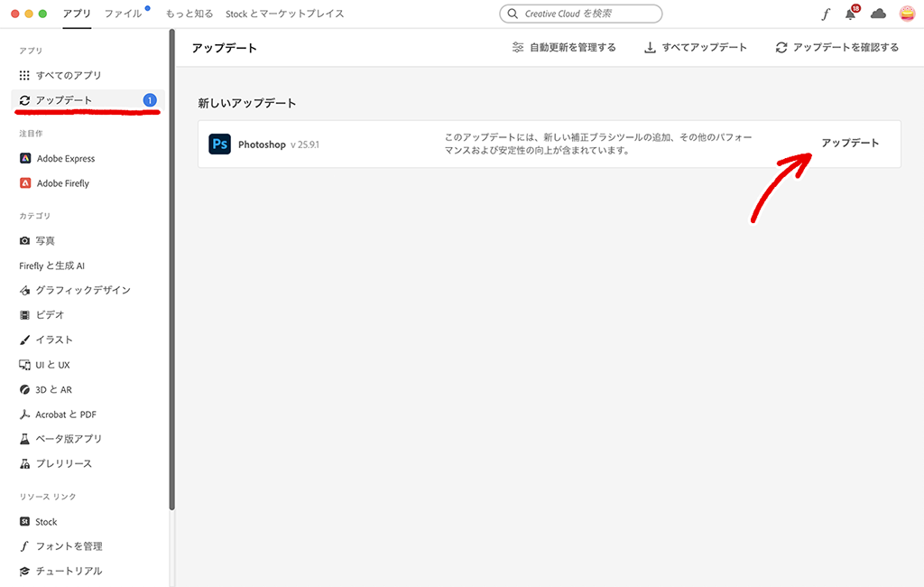Click the search magnifier icon
This screenshot has width=924, height=587.
coord(513,14)
